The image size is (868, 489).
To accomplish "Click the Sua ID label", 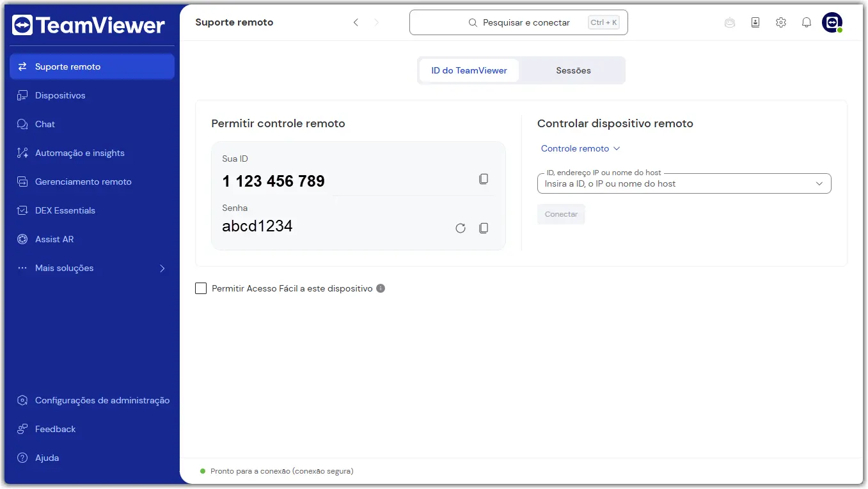I will tap(235, 159).
